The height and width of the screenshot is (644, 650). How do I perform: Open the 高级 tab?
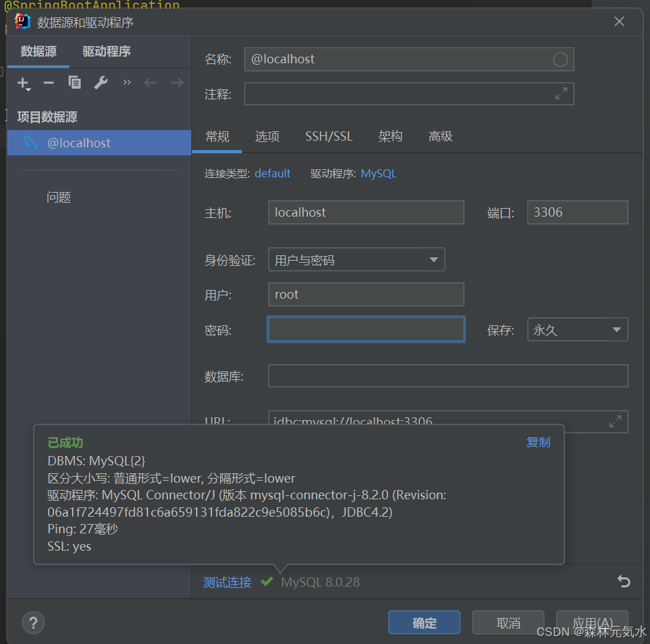(440, 137)
